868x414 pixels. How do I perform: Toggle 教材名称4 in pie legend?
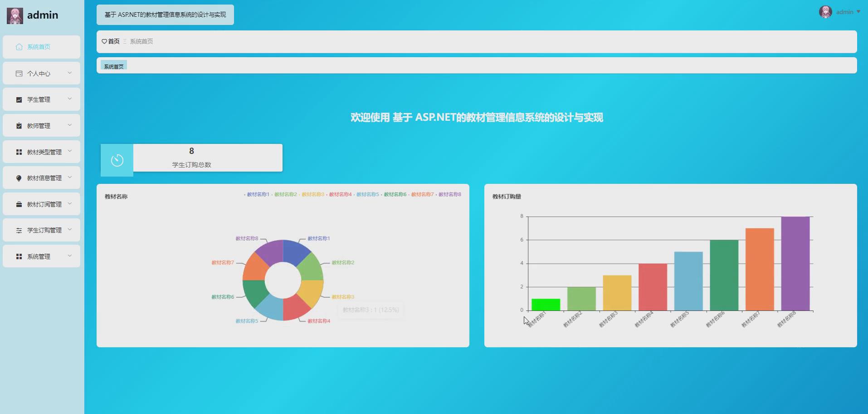tap(339, 194)
